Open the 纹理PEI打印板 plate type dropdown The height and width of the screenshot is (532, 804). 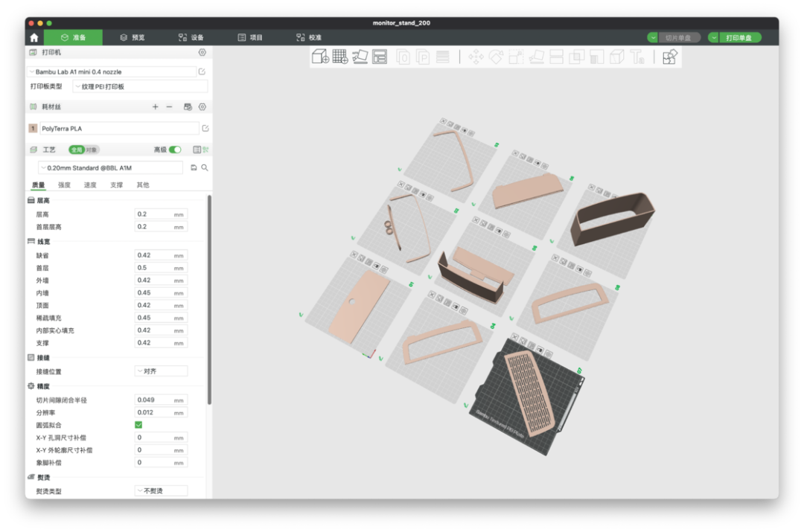pos(140,86)
